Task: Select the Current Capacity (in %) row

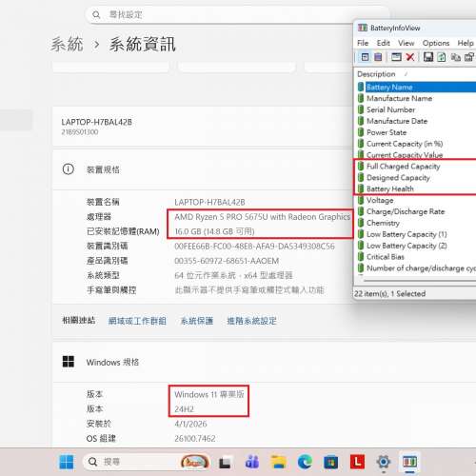Action: tap(416, 144)
